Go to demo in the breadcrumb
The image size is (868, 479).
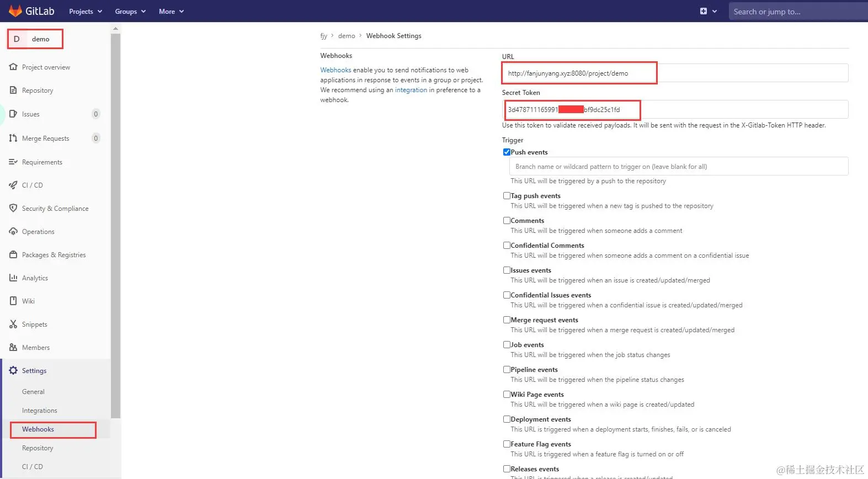click(347, 36)
